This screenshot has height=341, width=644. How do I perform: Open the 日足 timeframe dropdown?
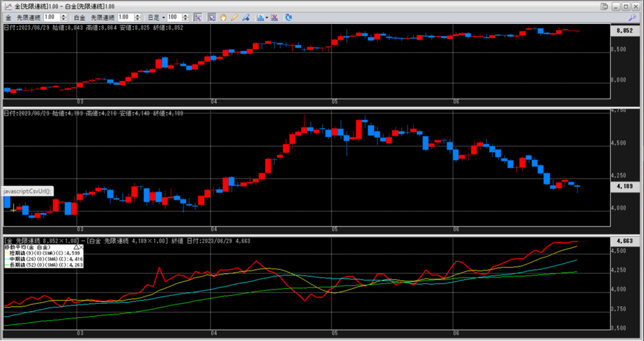(x=157, y=17)
